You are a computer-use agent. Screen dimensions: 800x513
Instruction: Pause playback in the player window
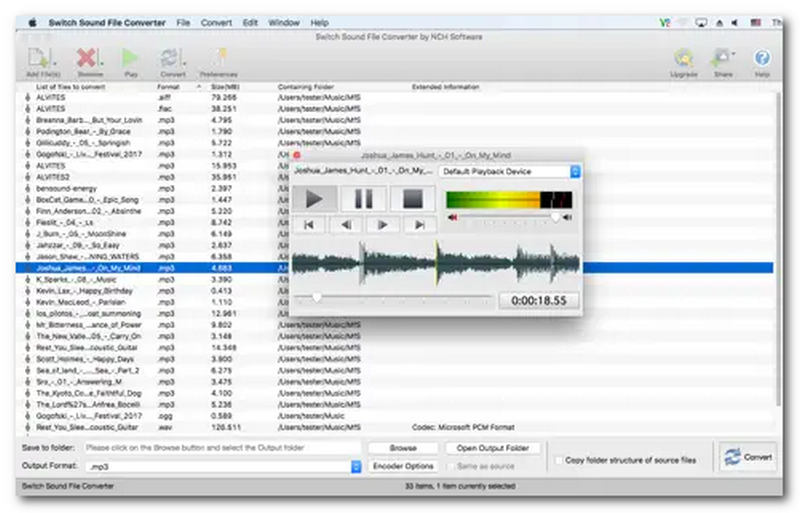[x=364, y=199]
